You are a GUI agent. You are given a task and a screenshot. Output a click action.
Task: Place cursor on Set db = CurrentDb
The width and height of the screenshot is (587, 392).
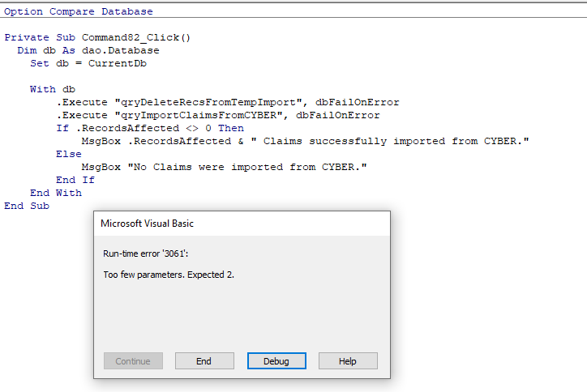pyautogui.click(x=88, y=63)
